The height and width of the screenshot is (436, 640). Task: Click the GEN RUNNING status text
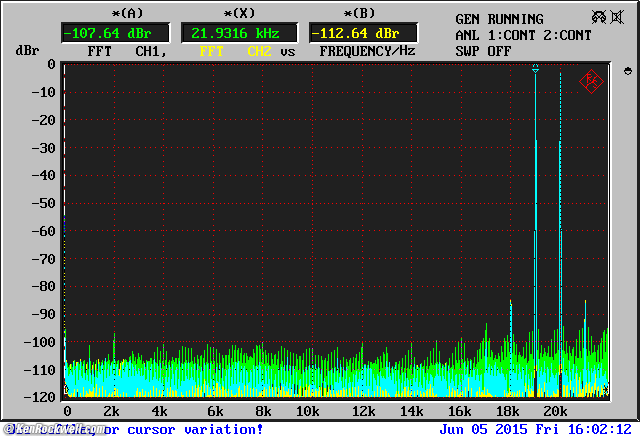[499, 19]
